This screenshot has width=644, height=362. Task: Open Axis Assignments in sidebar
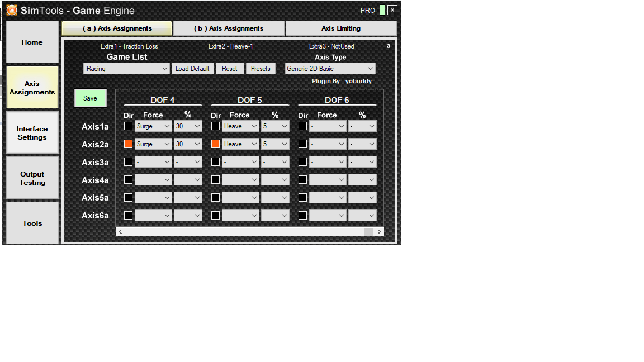(x=32, y=87)
